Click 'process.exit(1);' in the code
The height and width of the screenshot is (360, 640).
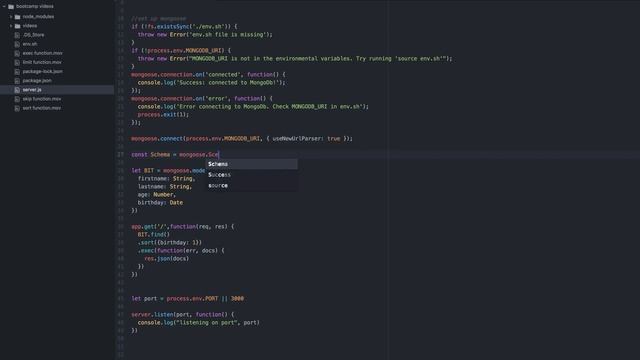[x=163, y=115]
